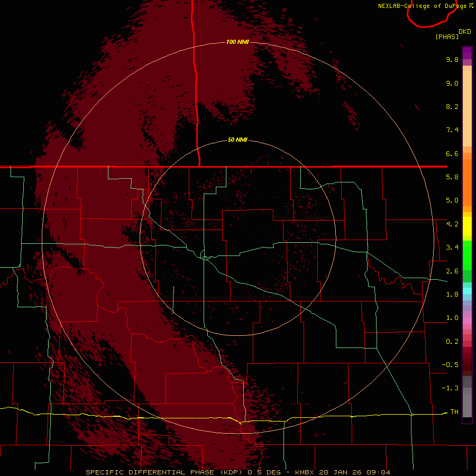Pick the purple top segment of color bar
The width and height of the screenshot is (476, 476).
(467, 53)
